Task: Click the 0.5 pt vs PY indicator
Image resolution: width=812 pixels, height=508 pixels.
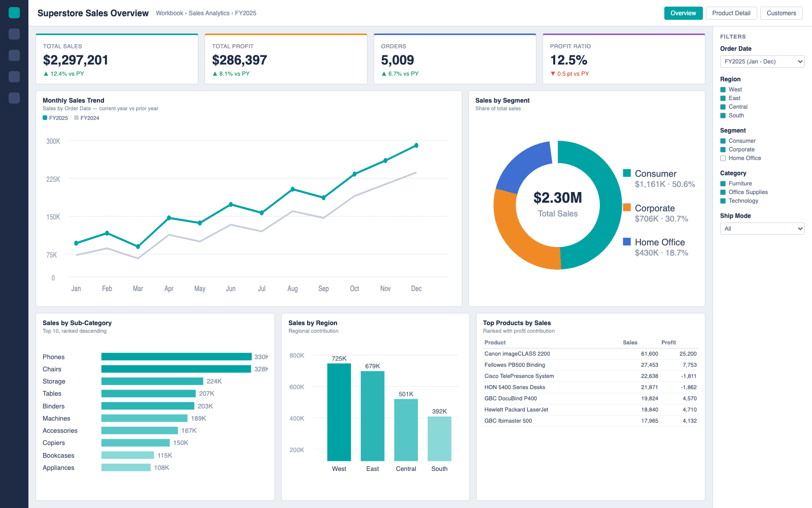Action: click(x=569, y=74)
